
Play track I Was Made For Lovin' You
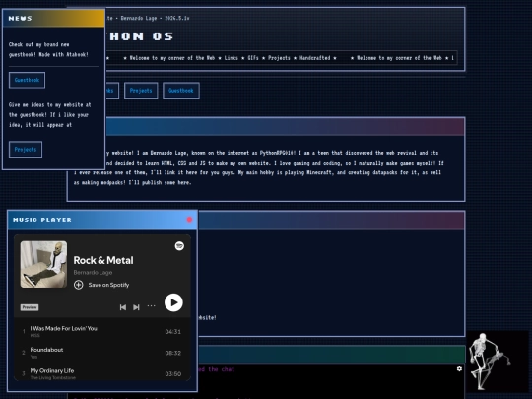click(101, 331)
